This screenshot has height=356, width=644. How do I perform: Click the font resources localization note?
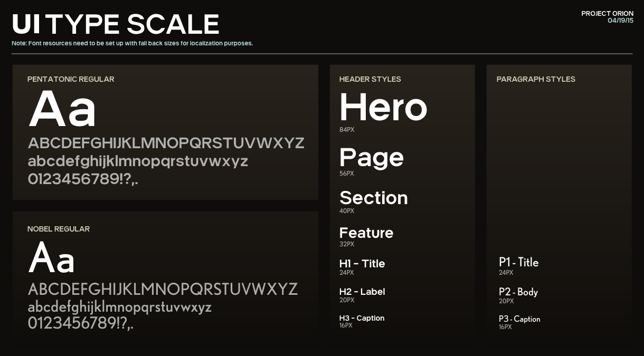click(x=132, y=43)
